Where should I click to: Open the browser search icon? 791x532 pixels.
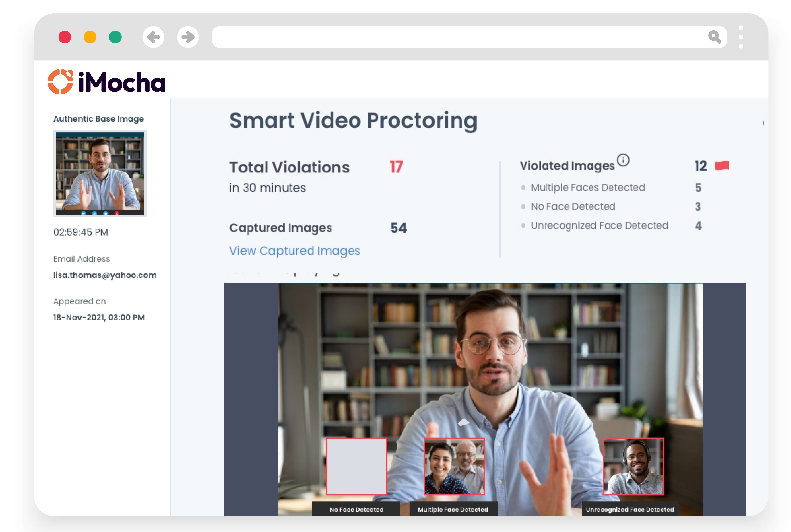tap(715, 37)
